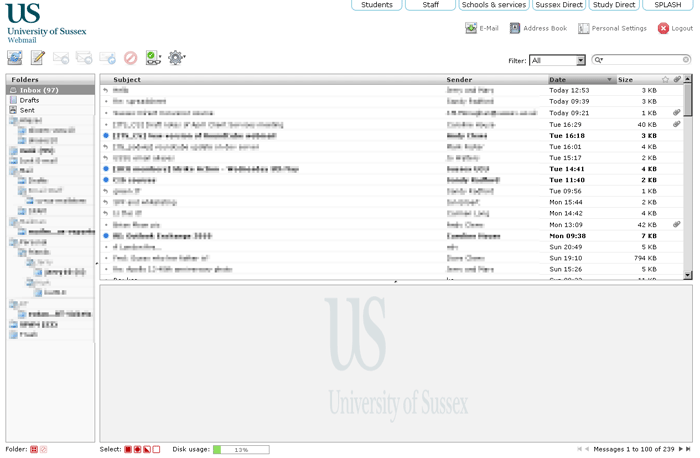Open the message dated Mon 15:44

(391, 202)
